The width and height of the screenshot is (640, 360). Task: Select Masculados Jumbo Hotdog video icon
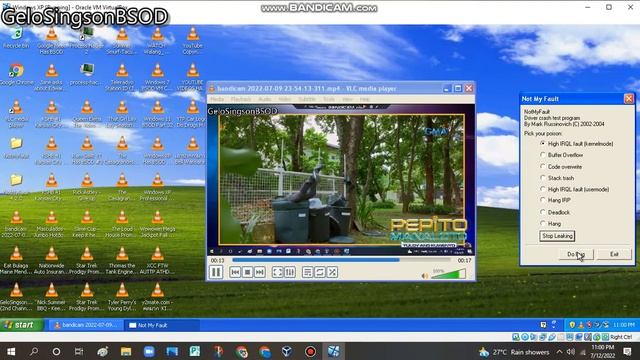pyautogui.click(x=51, y=224)
